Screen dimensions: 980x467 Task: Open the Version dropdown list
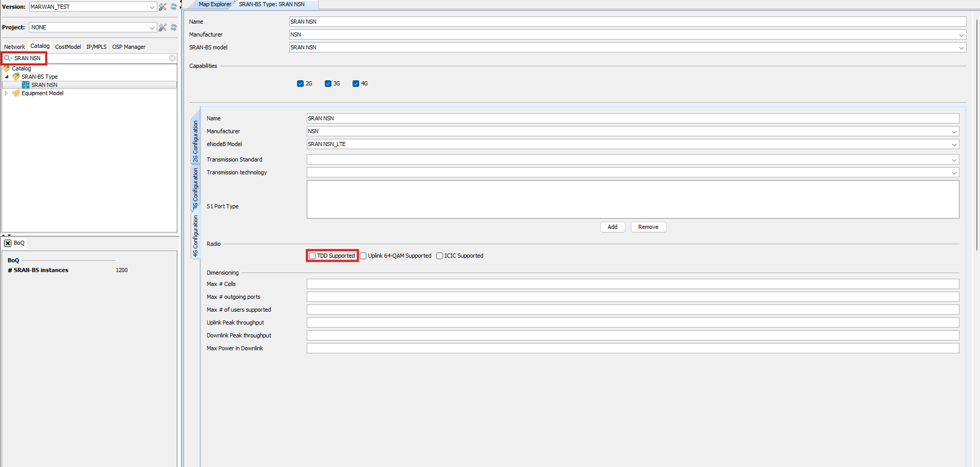click(x=152, y=7)
